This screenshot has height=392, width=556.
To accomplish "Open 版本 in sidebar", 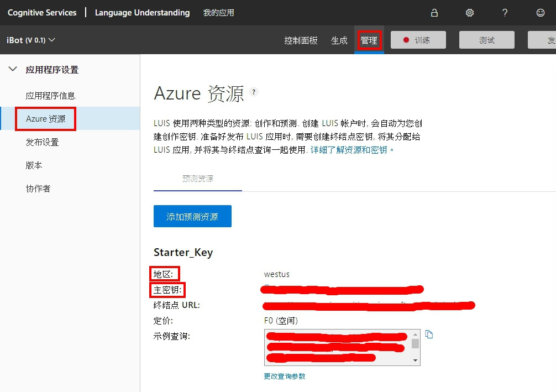I will click(x=34, y=165).
